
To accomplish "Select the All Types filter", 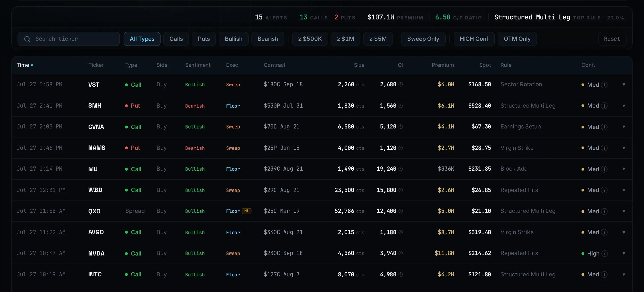I will (x=142, y=39).
